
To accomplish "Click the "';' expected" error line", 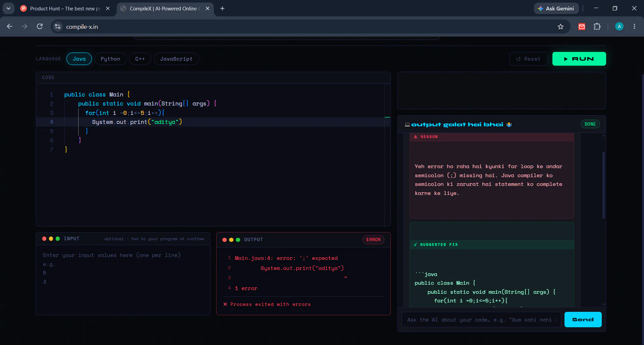I will [286, 258].
